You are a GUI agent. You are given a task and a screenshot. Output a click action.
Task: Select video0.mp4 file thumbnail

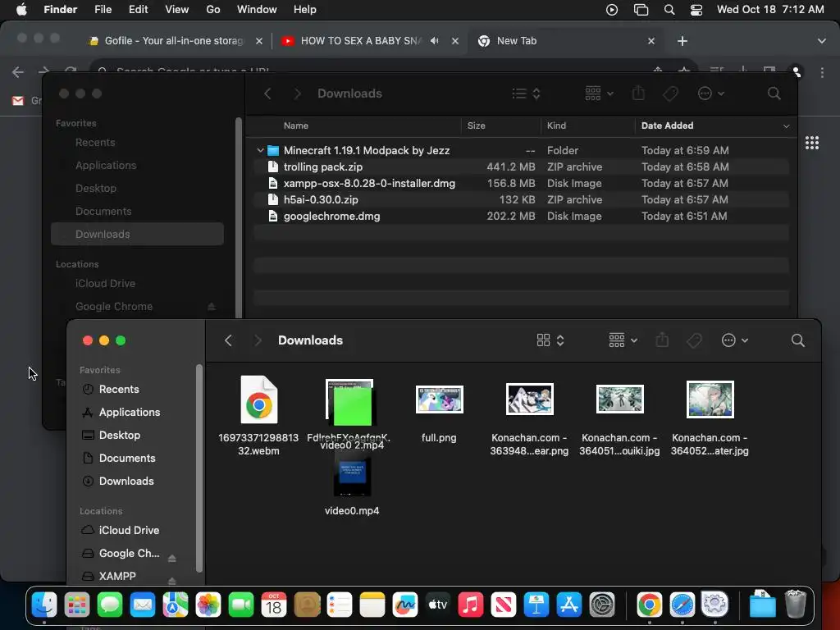point(352,475)
